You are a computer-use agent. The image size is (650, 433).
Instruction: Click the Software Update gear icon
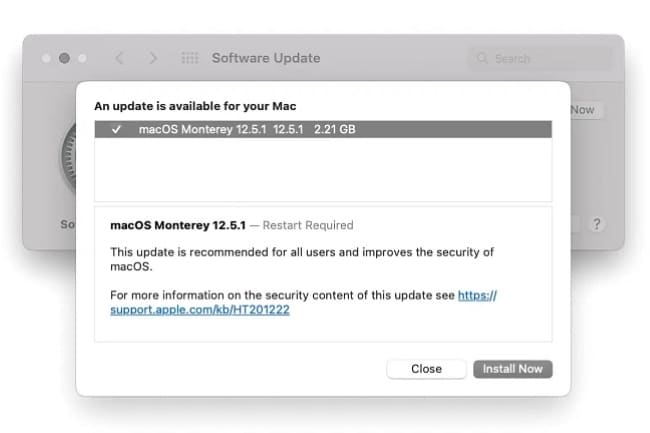point(68,159)
